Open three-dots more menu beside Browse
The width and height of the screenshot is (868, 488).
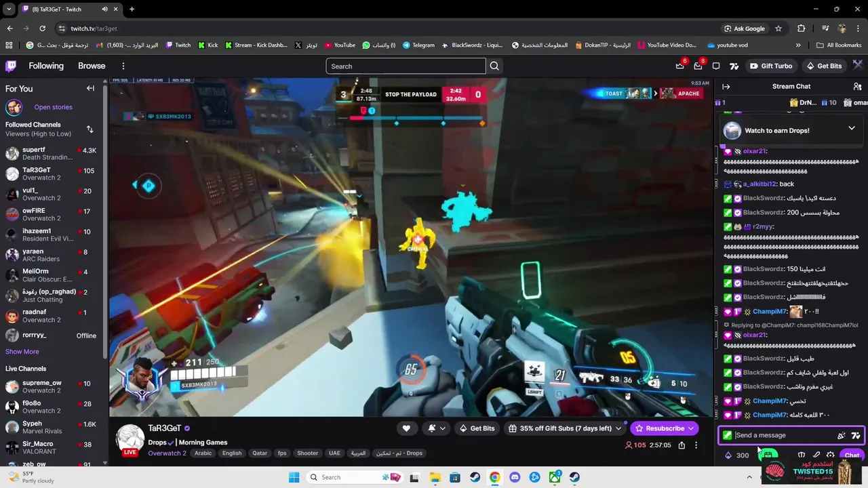[123, 66]
